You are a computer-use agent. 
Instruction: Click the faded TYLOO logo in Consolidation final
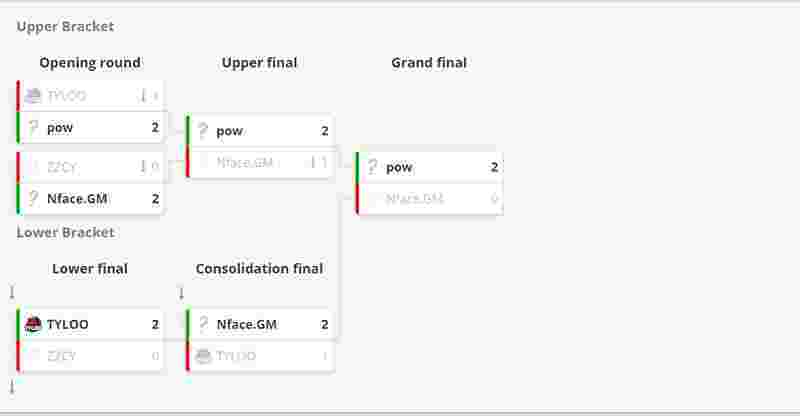point(203,356)
